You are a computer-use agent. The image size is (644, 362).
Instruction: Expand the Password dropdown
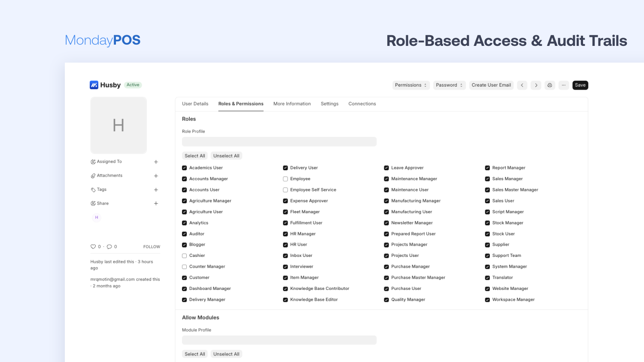click(449, 85)
